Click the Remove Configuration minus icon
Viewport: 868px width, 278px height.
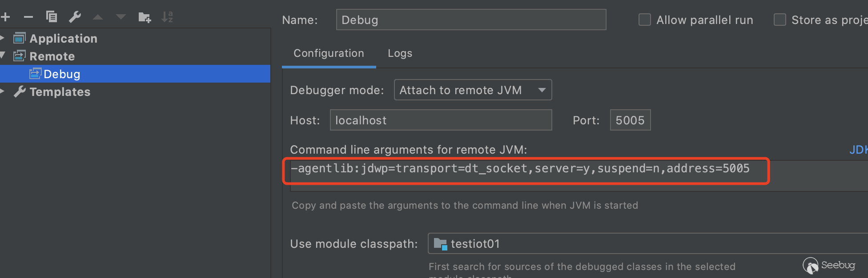tap(28, 17)
